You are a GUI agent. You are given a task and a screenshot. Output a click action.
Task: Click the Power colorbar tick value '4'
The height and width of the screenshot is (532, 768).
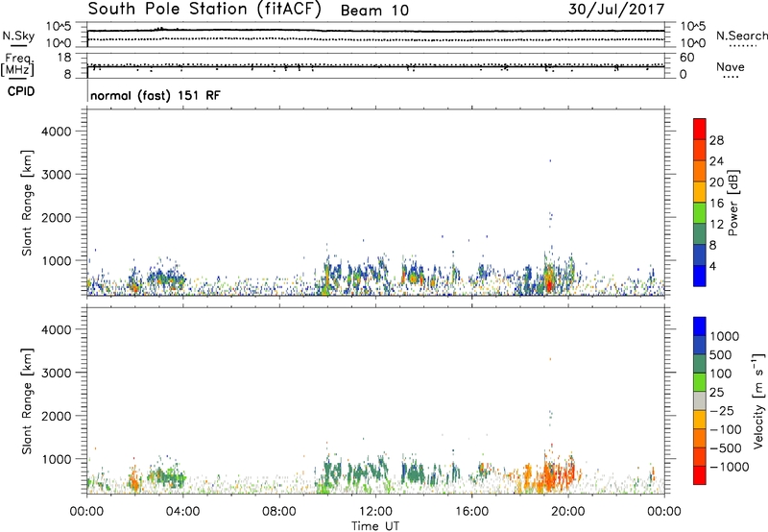point(713,267)
